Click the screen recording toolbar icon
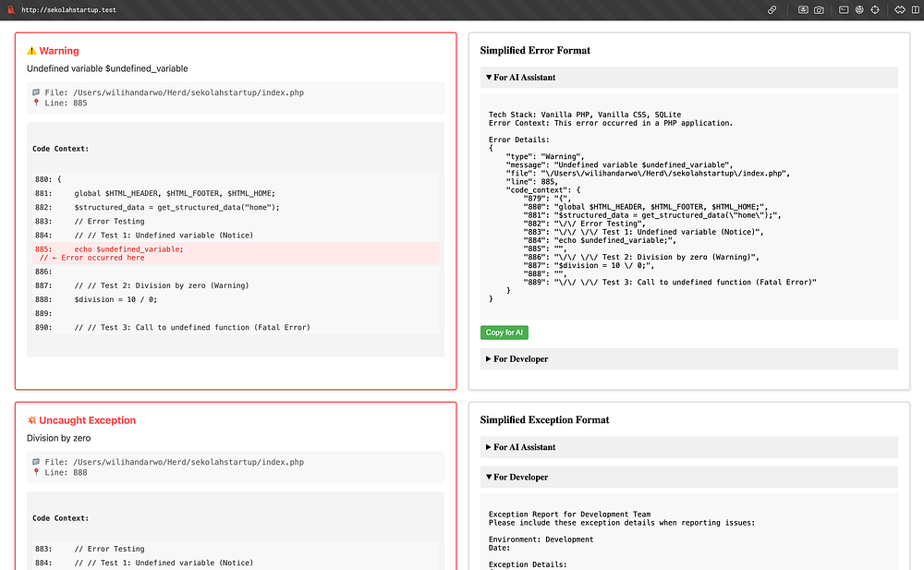Viewport: 924px width, 570px height. (x=803, y=10)
